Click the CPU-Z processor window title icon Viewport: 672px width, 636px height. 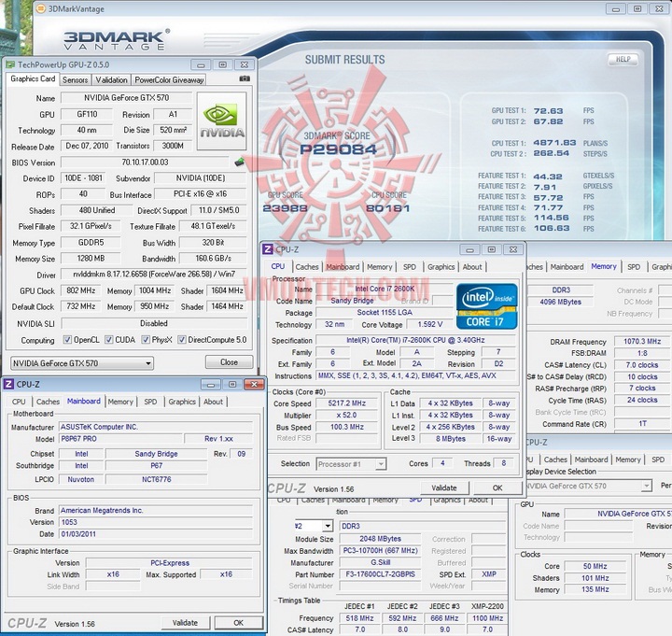[268, 249]
